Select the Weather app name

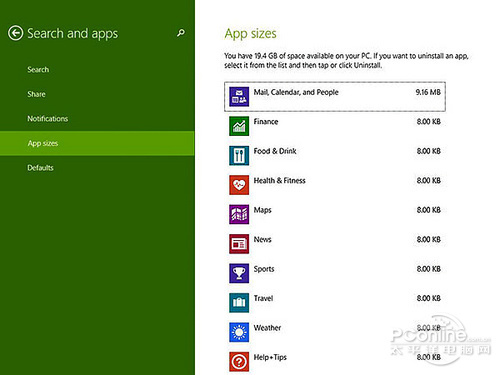tap(267, 328)
